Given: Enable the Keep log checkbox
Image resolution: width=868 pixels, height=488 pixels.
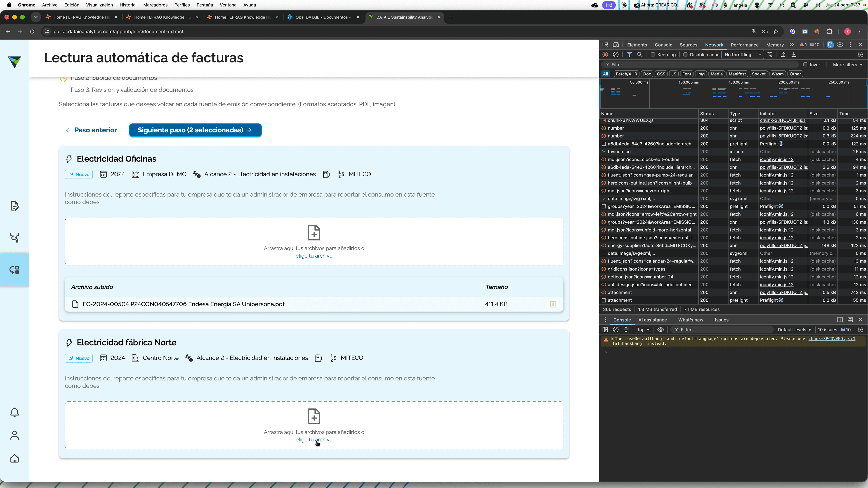Looking at the screenshot, I should coord(653,54).
